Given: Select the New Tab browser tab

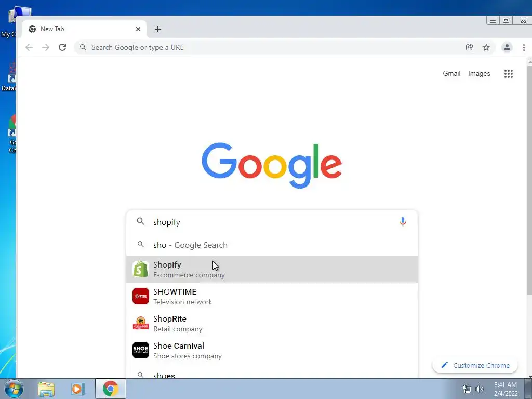Looking at the screenshot, I should coord(84,29).
